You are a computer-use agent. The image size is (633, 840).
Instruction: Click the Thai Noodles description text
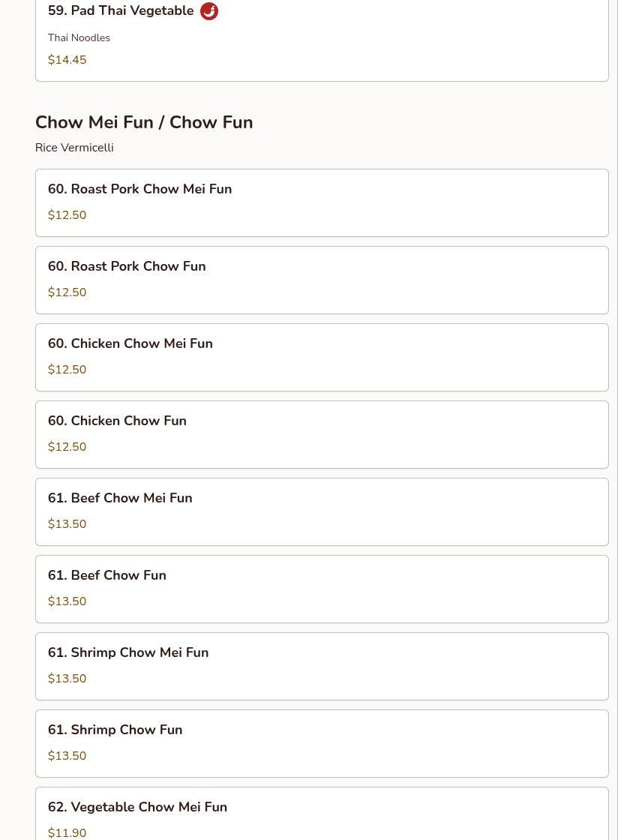pos(79,37)
